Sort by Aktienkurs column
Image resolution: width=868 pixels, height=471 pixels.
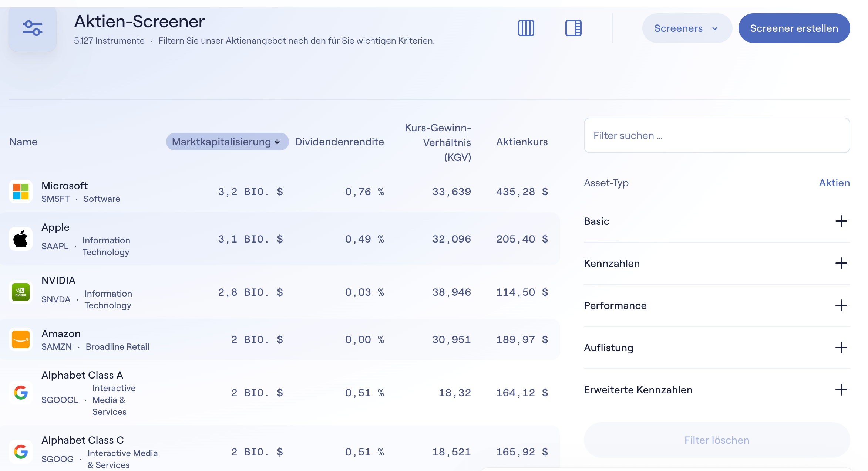pos(522,142)
